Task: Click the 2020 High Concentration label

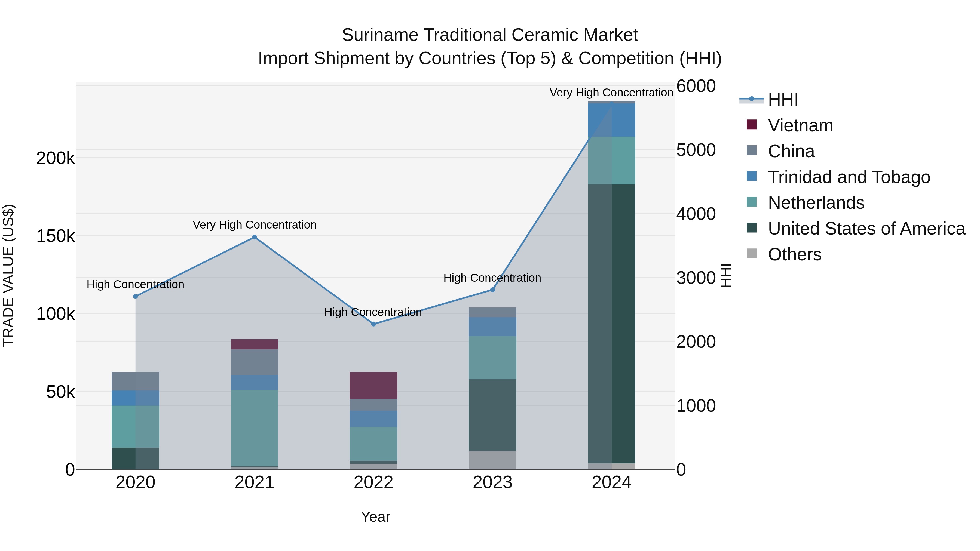Action: (136, 284)
